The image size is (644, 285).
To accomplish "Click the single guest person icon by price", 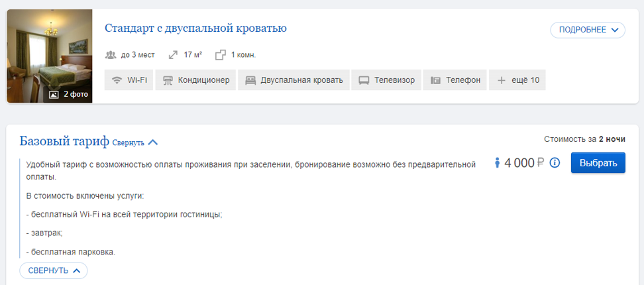I will (498, 163).
